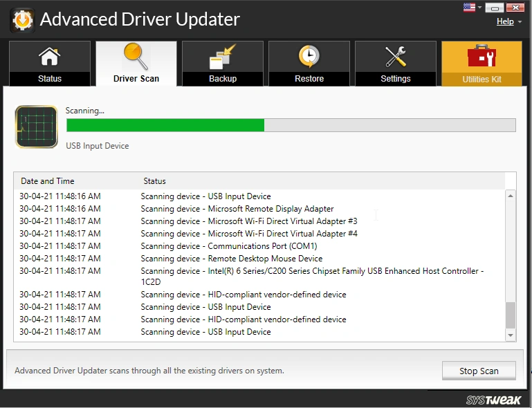Click the Status column header in log
The image size is (532, 408).
(155, 181)
